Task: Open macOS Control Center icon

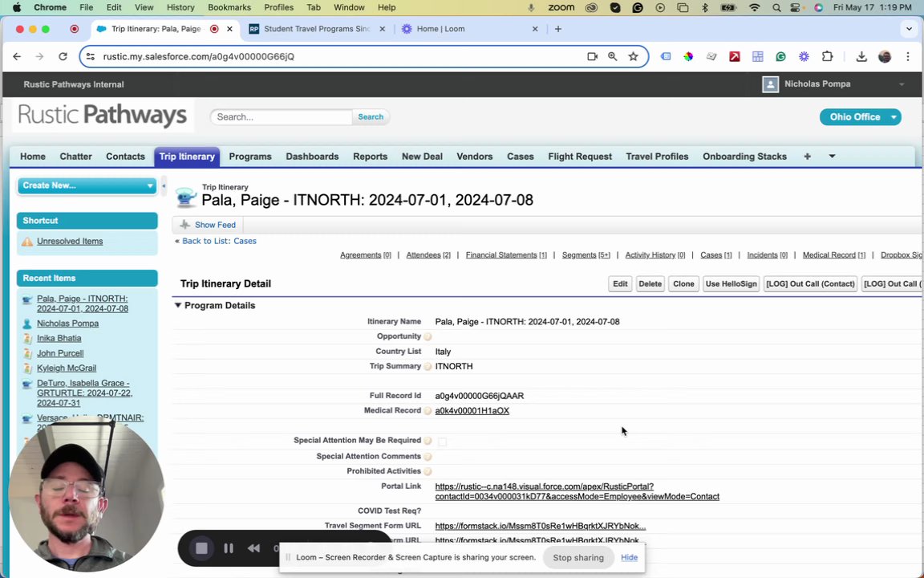Action: (x=796, y=8)
